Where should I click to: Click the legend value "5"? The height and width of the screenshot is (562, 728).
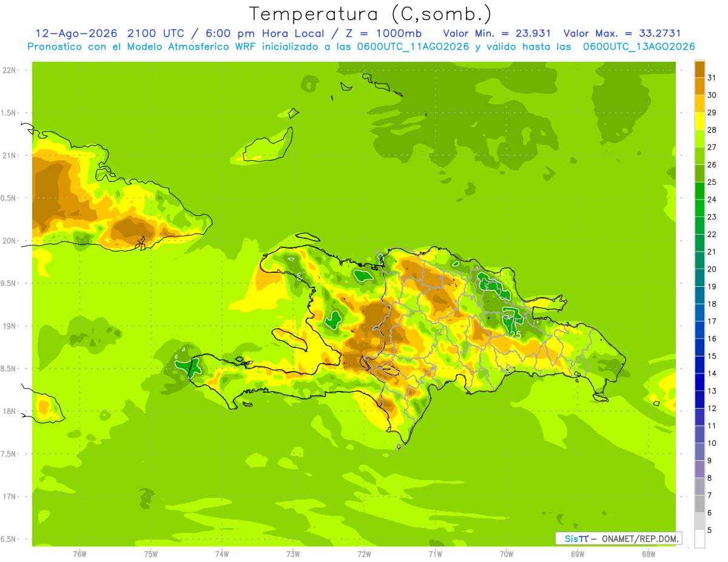[x=710, y=530]
